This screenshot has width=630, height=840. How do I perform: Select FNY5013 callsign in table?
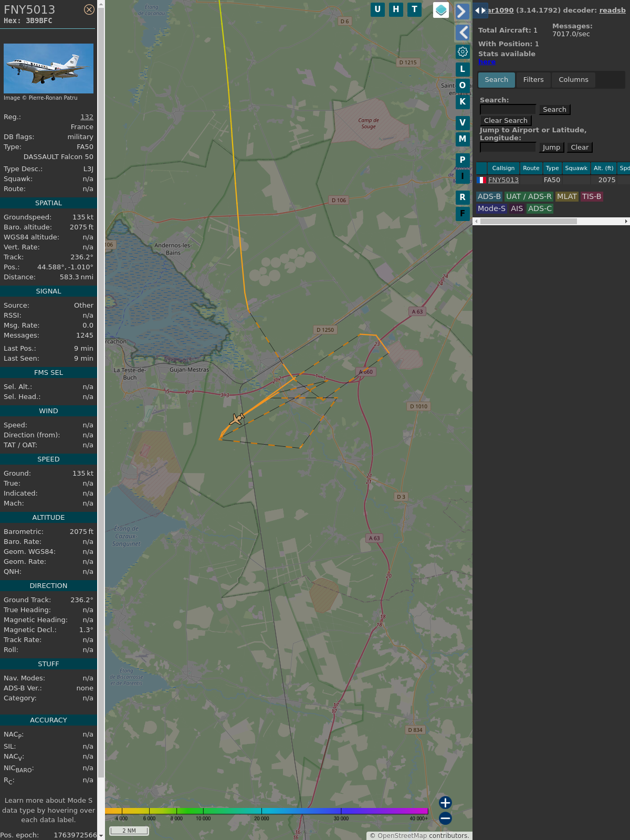[503, 180]
